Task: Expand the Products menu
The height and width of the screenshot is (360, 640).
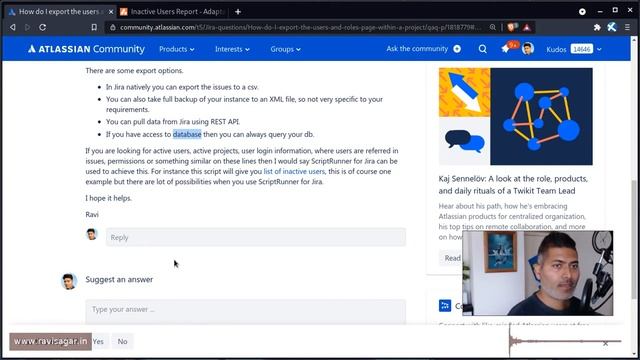Action: point(177,49)
